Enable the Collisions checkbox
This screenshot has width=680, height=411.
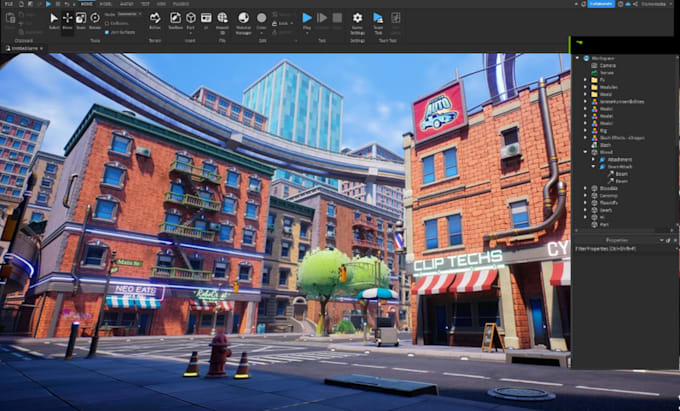point(107,23)
